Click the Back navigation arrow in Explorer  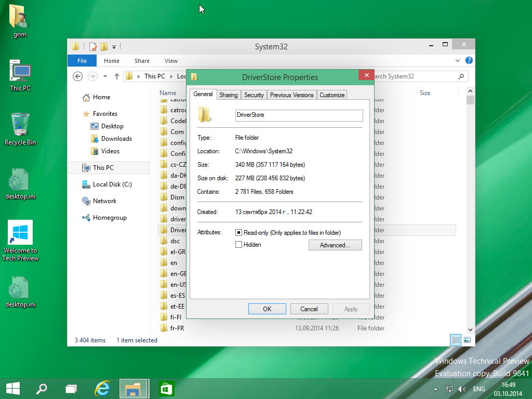(x=78, y=76)
